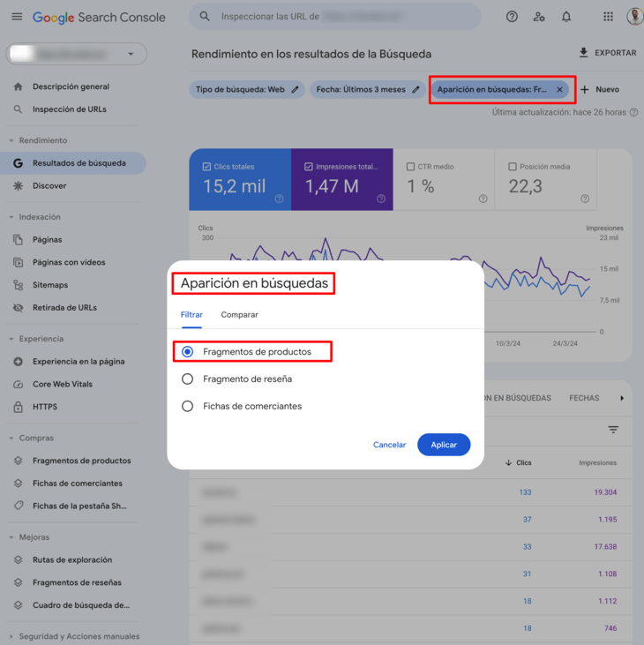Open users and permissions settings icon
Image resolution: width=644 pixels, height=645 pixels.
click(539, 17)
